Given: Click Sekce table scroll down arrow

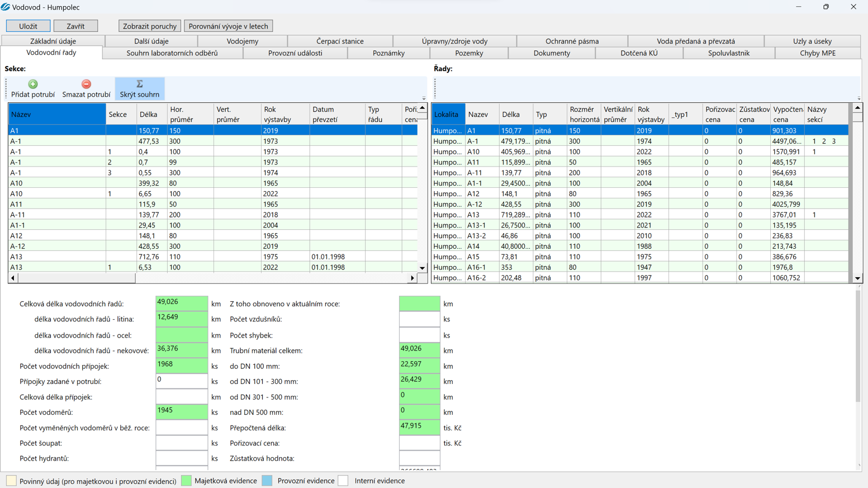Looking at the screenshot, I should click(x=423, y=268).
